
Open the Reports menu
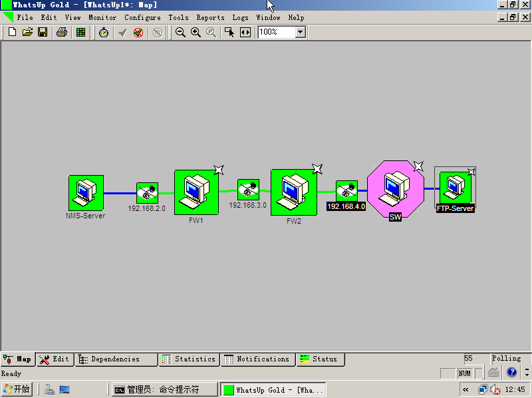pos(210,17)
